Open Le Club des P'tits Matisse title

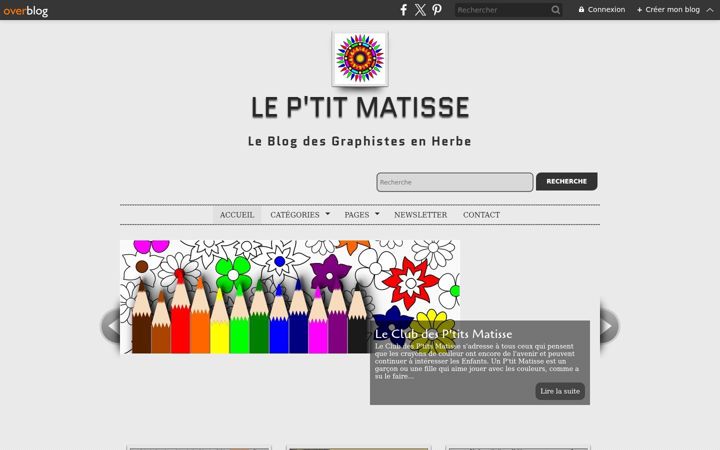[x=443, y=334]
